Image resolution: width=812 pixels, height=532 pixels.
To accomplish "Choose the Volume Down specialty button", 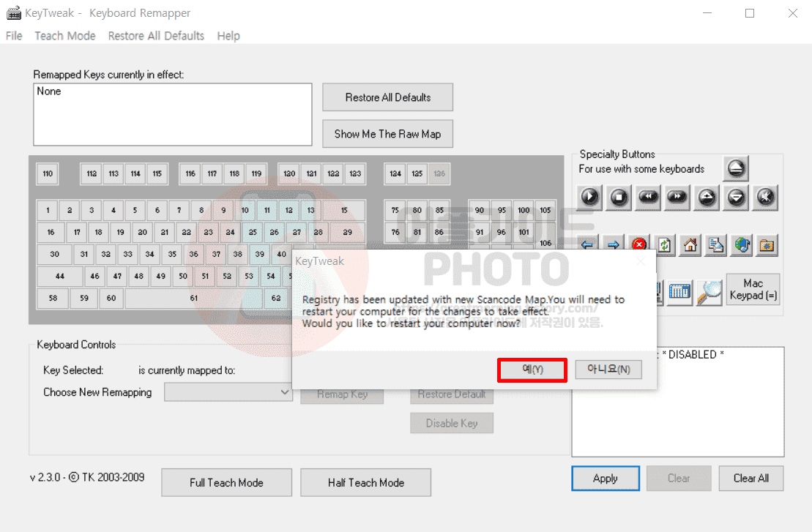I will pyautogui.click(x=736, y=197).
